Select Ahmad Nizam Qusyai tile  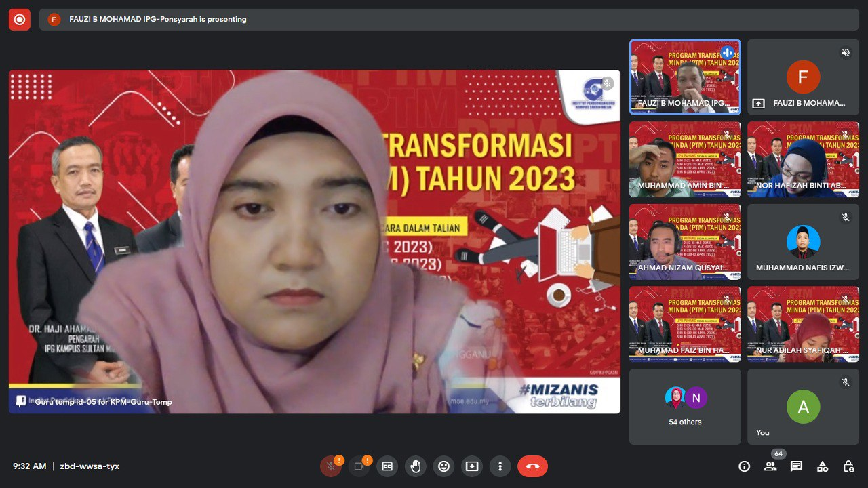pyautogui.click(x=685, y=242)
